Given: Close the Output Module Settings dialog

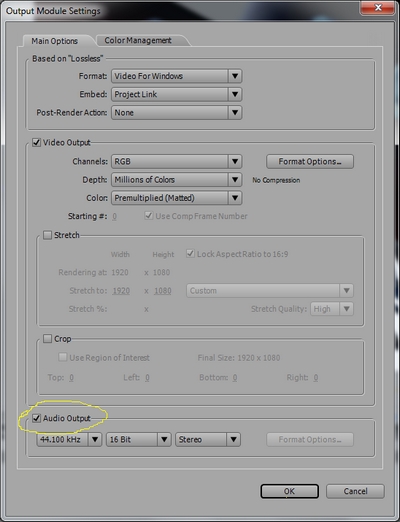Looking at the screenshot, I should pos(378,7).
